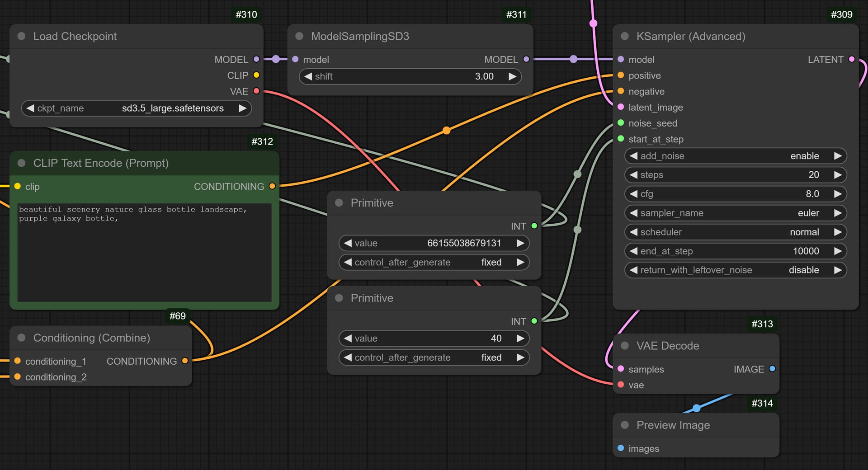Screen dimensions: 868x470
Task: Click the INT output socket of the lower Primitive
Action: tap(534, 321)
